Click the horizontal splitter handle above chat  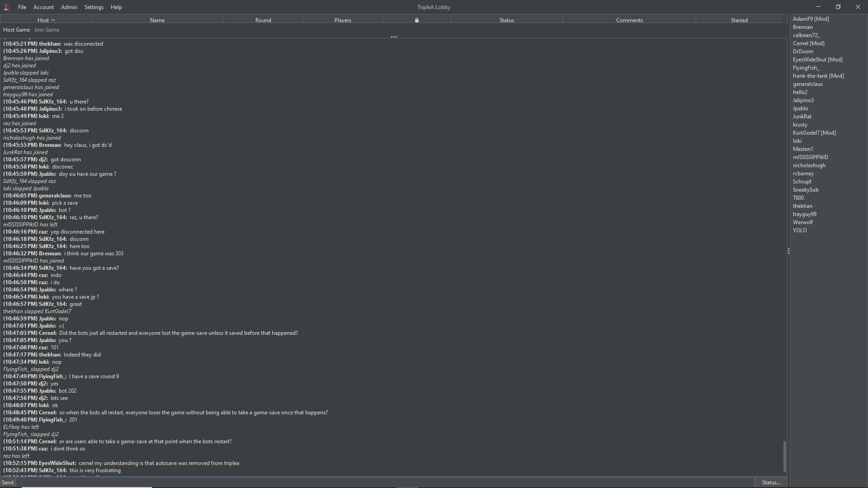[x=394, y=37]
